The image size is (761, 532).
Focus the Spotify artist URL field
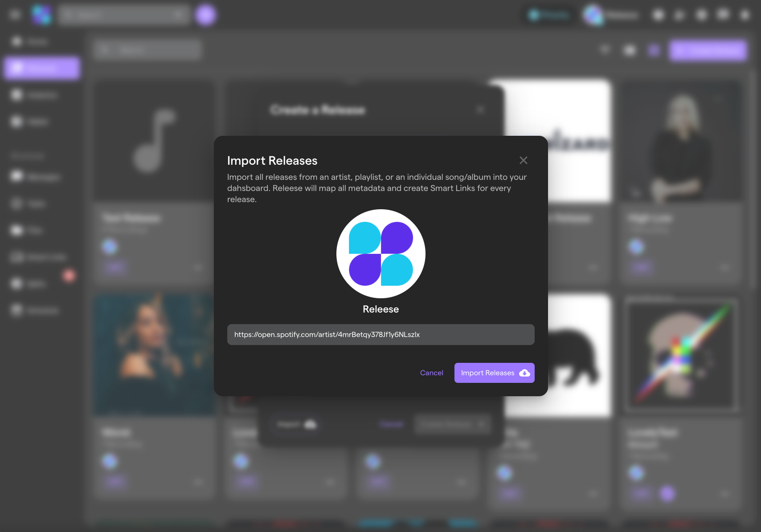click(380, 334)
